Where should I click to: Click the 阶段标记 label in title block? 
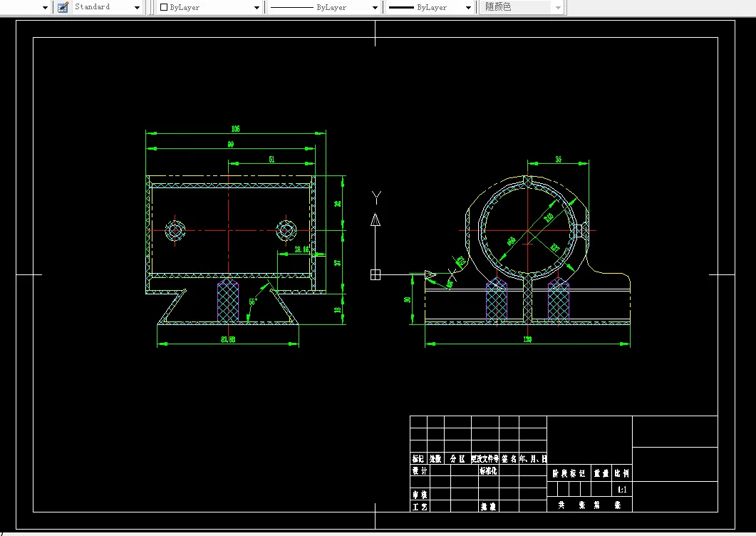click(x=569, y=474)
